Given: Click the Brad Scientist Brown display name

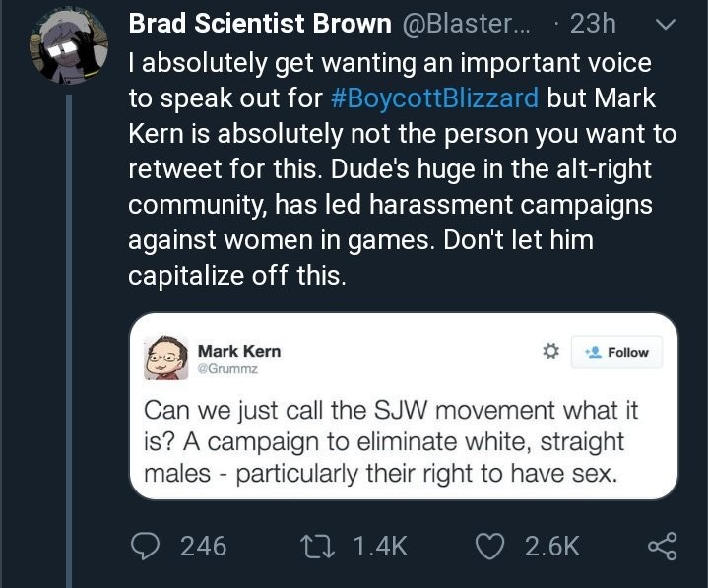Looking at the screenshot, I should pos(258,25).
